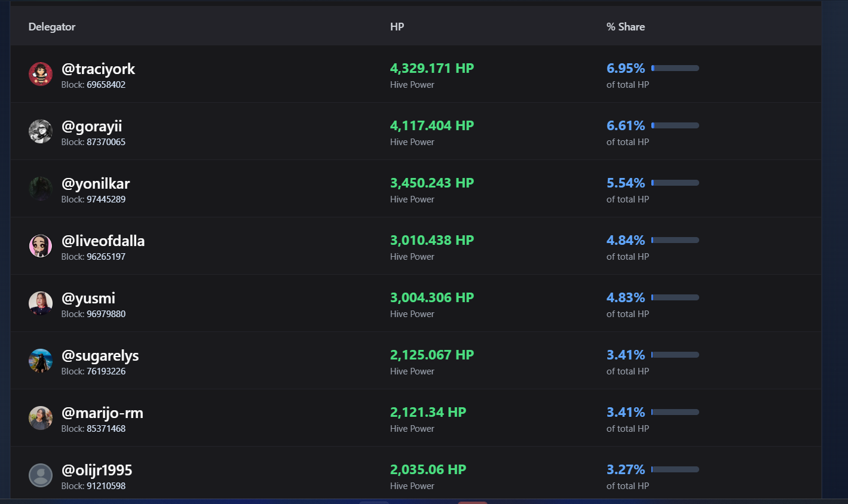The height and width of the screenshot is (504, 848).
Task: Open the @marijo-rm delegator name
Action: coord(102,413)
